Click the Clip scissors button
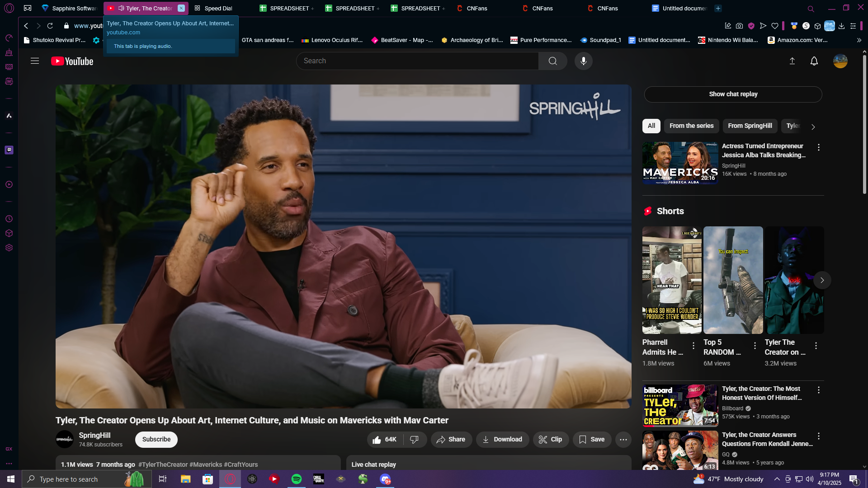Image resolution: width=868 pixels, height=488 pixels. click(550, 439)
